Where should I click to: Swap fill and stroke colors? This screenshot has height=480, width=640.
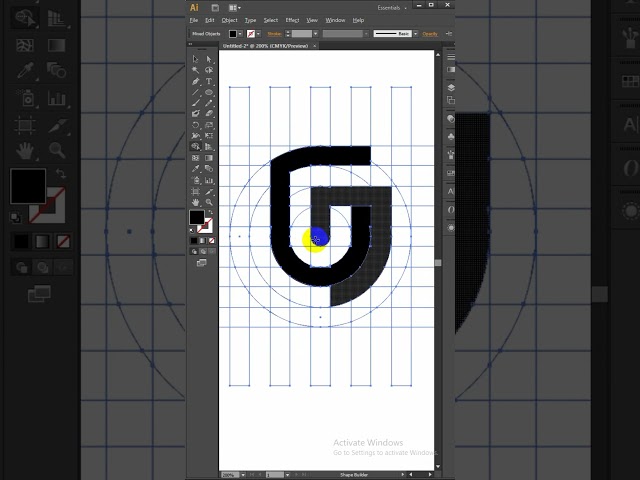(211, 212)
